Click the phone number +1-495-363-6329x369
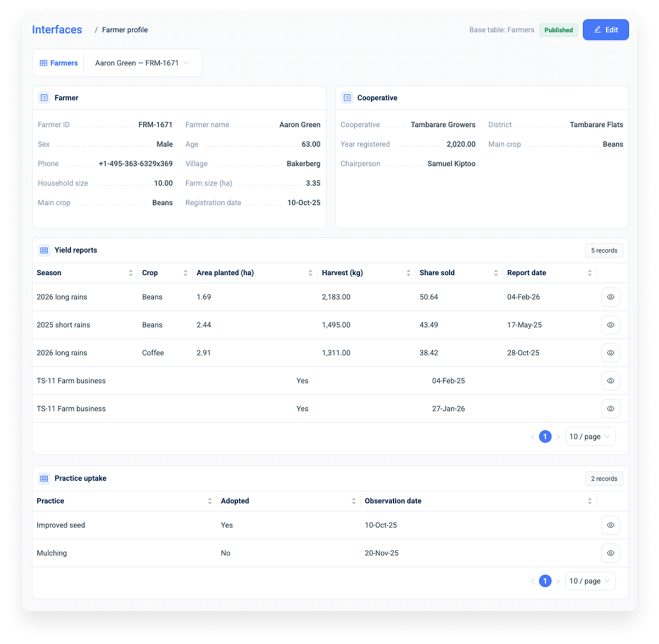 [x=136, y=164]
